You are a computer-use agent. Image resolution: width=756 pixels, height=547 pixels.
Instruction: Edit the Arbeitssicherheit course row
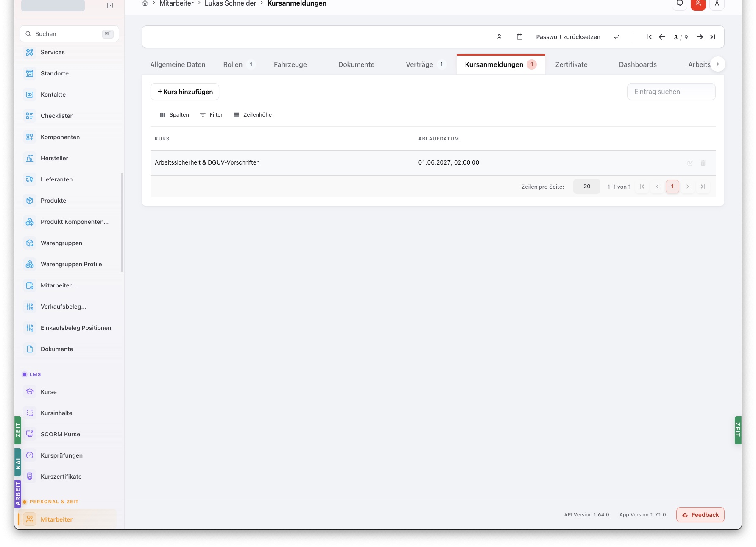[690, 163]
